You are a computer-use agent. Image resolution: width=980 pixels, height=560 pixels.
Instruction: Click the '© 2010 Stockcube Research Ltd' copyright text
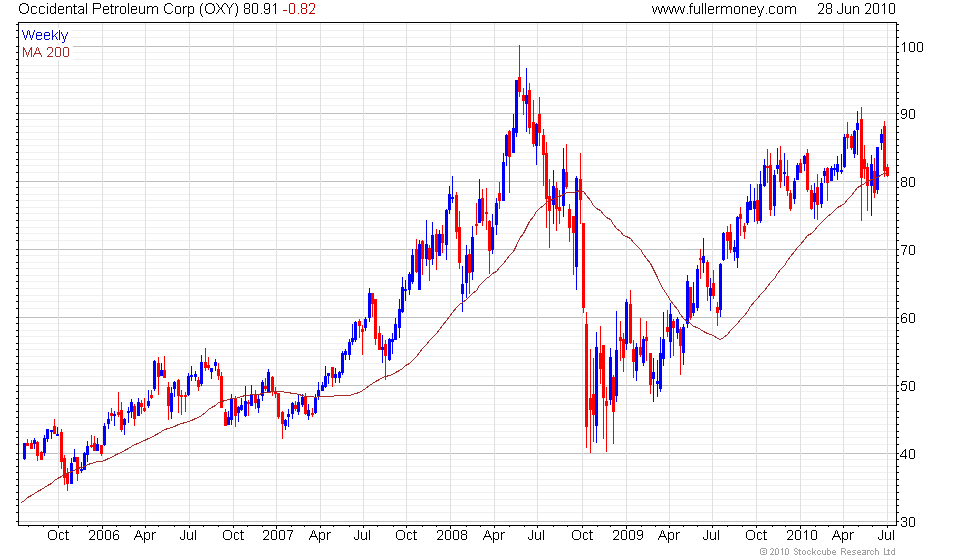828,552
